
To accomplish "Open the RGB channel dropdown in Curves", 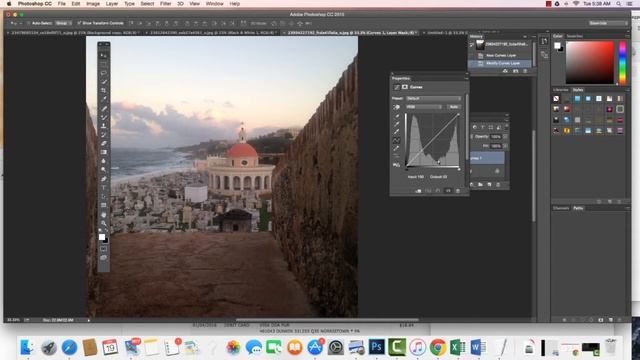I will coord(424,107).
